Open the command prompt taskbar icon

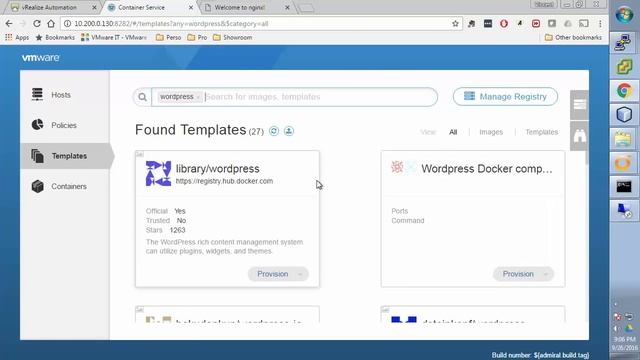[x=624, y=187]
